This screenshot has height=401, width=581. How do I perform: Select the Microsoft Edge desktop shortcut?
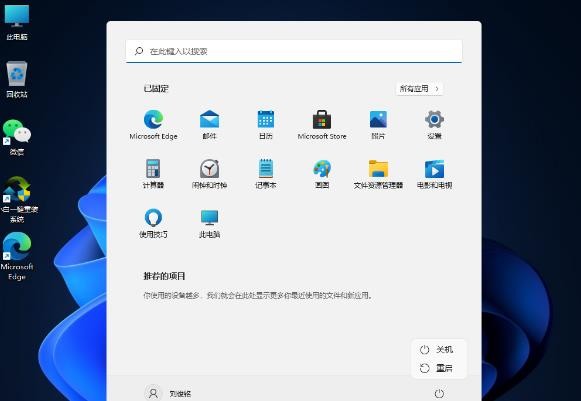click(x=17, y=256)
